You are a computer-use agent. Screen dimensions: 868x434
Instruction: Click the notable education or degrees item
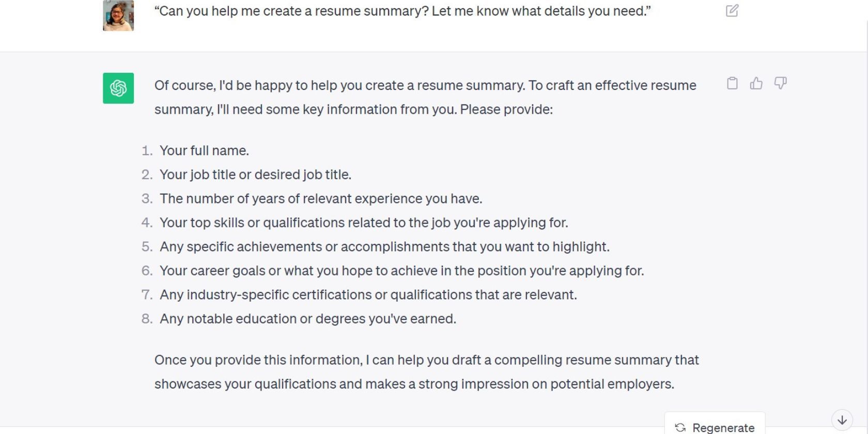(x=308, y=319)
